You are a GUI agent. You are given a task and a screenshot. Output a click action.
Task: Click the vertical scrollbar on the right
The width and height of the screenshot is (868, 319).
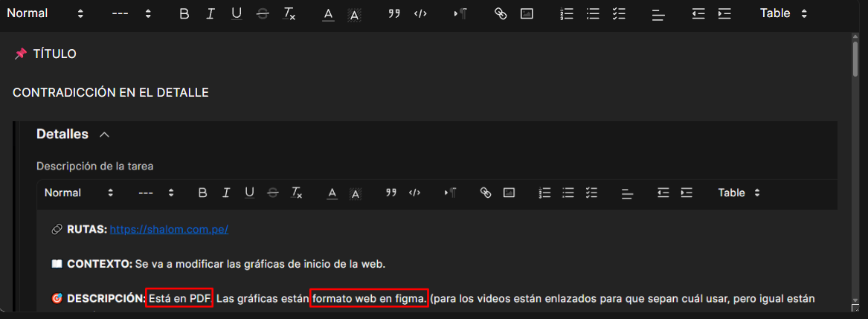(x=855, y=61)
